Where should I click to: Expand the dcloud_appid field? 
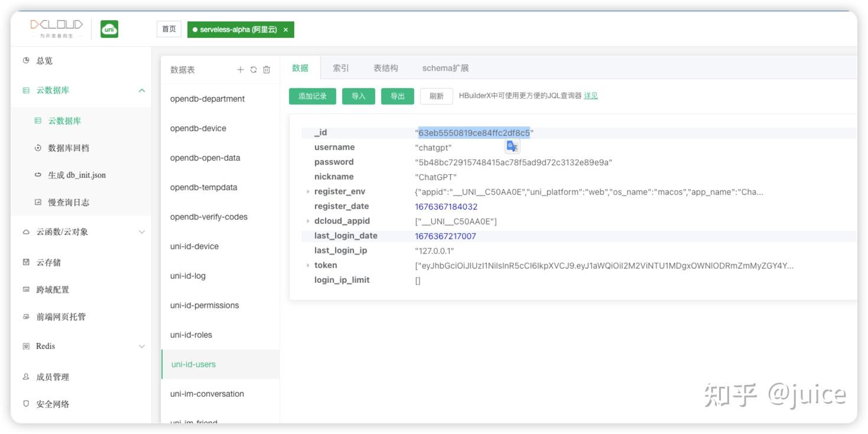pyautogui.click(x=308, y=221)
